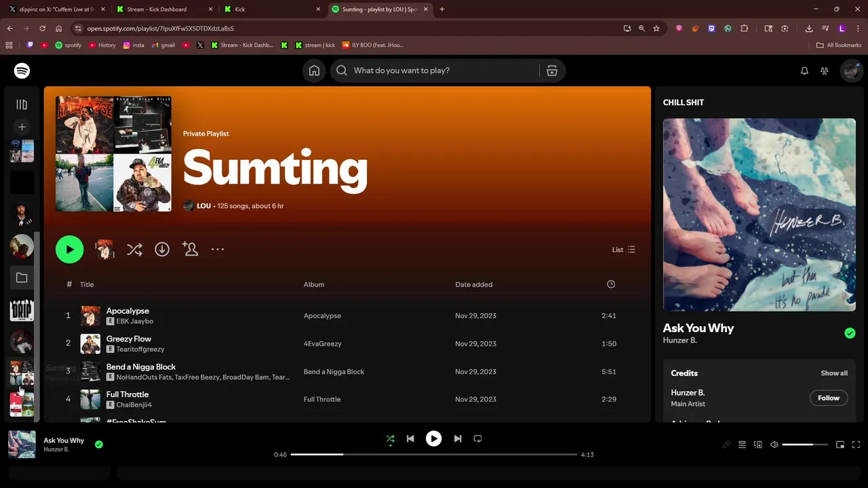
Task: Open All Bookmarks folder
Action: click(839, 45)
